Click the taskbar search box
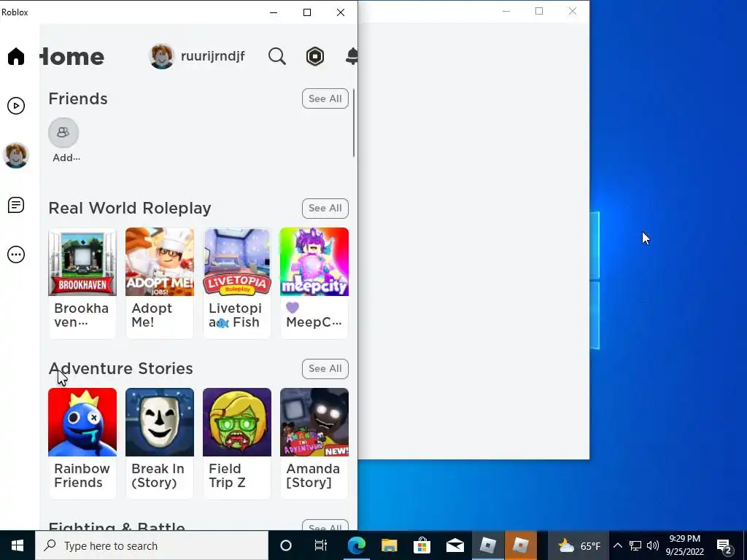The image size is (747, 560). (x=152, y=545)
